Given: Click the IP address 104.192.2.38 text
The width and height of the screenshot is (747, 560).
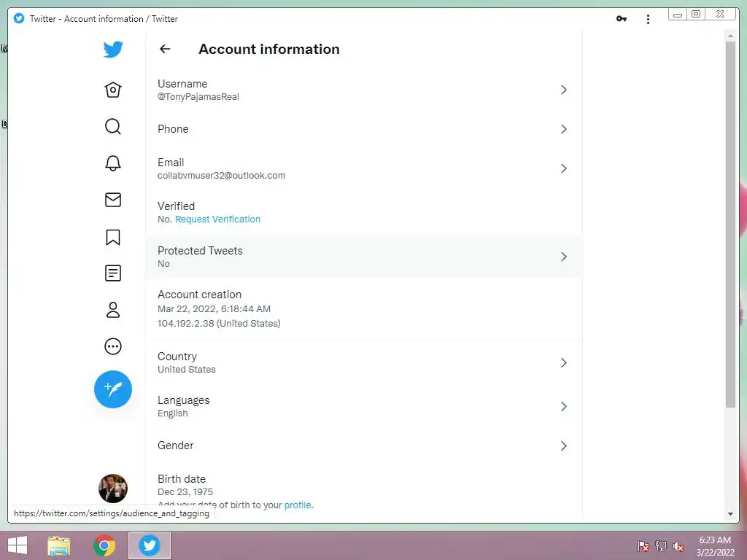Looking at the screenshot, I should pyautogui.click(x=186, y=323).
